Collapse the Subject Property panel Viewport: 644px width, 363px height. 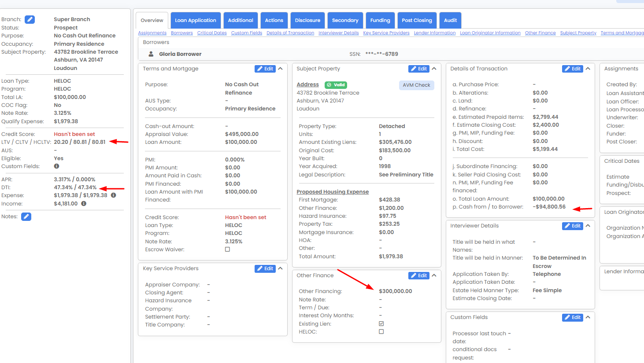pos(434,69)
